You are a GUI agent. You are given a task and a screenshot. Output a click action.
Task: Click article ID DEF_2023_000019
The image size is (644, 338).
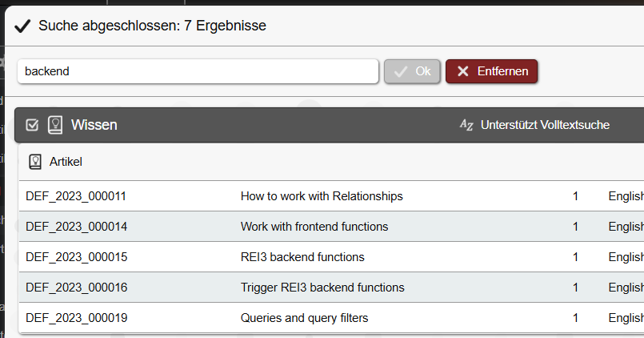(76, 318)
